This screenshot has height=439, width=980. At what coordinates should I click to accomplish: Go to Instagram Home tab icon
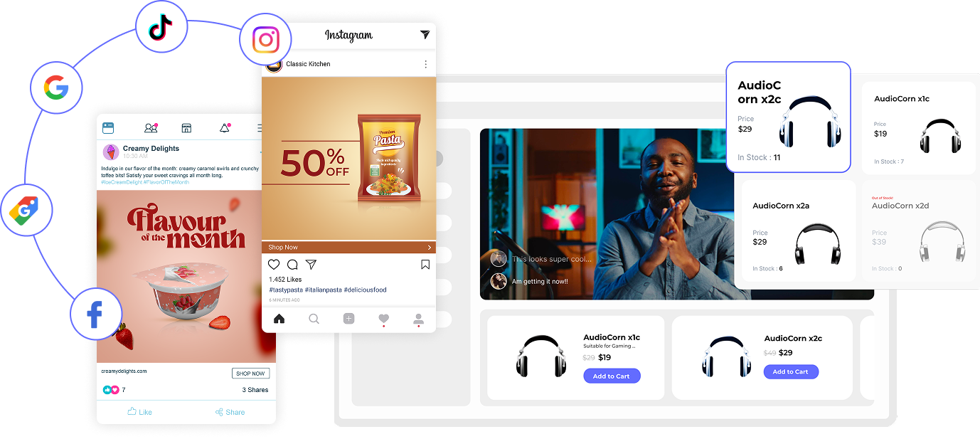[279, 319]
